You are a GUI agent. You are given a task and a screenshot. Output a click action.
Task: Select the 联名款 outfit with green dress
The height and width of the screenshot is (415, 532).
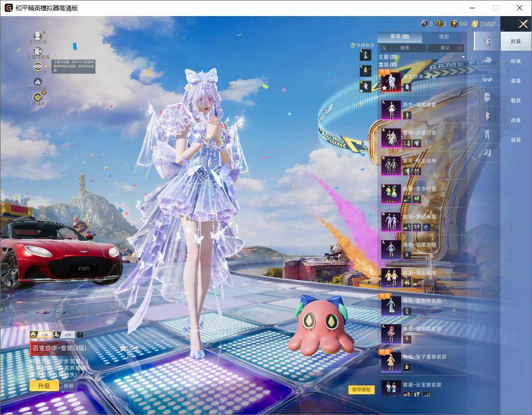391,306
